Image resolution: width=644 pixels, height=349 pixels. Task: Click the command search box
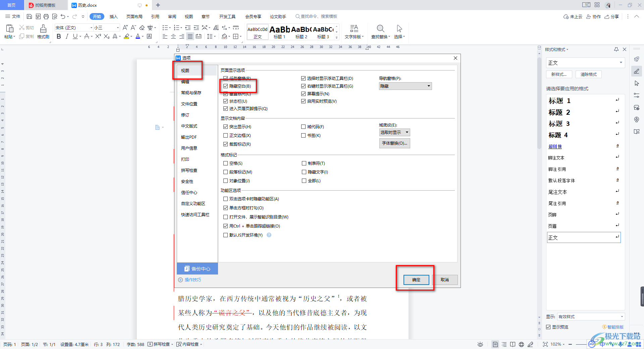pyautogui.click(x=316, y=16)
